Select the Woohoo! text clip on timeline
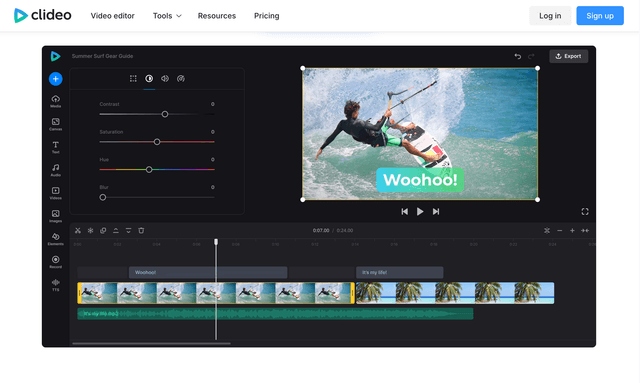Viewport: 640px width, 383px height. [208, 272]
